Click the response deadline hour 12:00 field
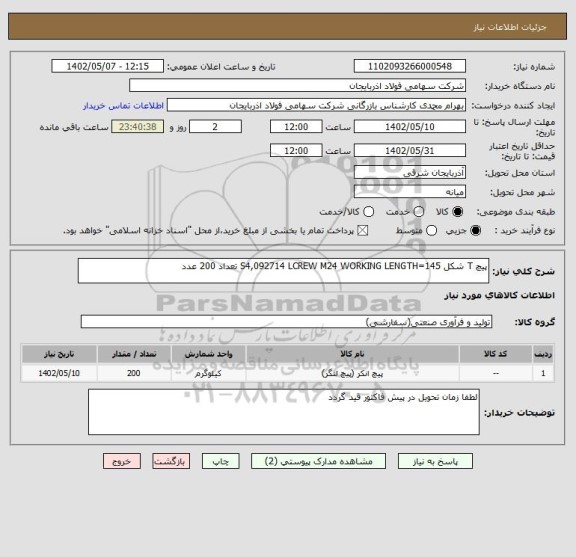Viewport: 576px width, 557px height. click(x=296, y=127)
